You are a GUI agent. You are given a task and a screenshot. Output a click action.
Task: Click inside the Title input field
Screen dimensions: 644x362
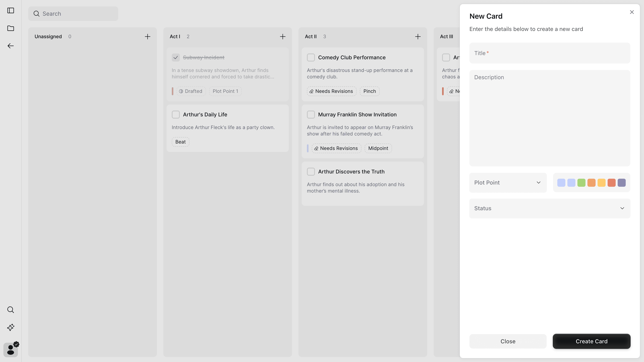550,53
